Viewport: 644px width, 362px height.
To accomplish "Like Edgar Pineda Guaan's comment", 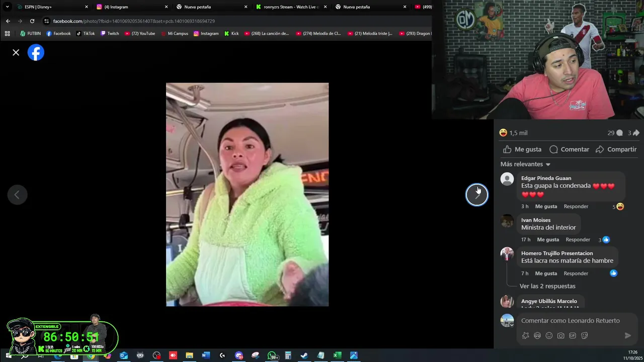I will pyautogui.click(x=546, y=206).
